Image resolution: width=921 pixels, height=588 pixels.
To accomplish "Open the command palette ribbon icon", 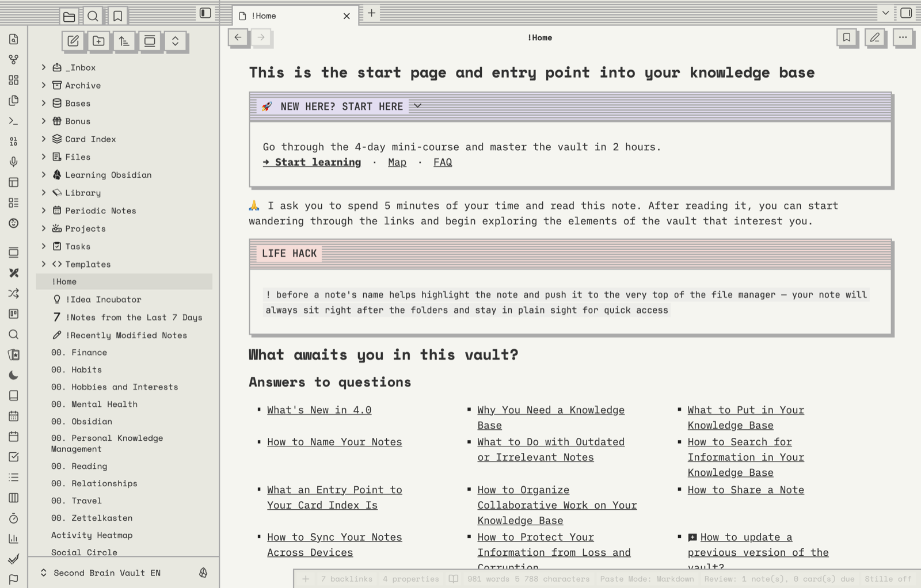I will coord(14,121).
